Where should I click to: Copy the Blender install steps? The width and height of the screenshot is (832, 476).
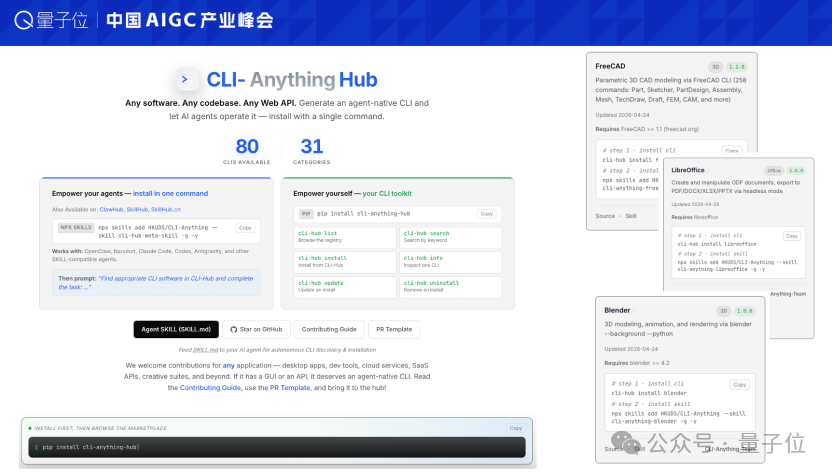tap(740, 384)
